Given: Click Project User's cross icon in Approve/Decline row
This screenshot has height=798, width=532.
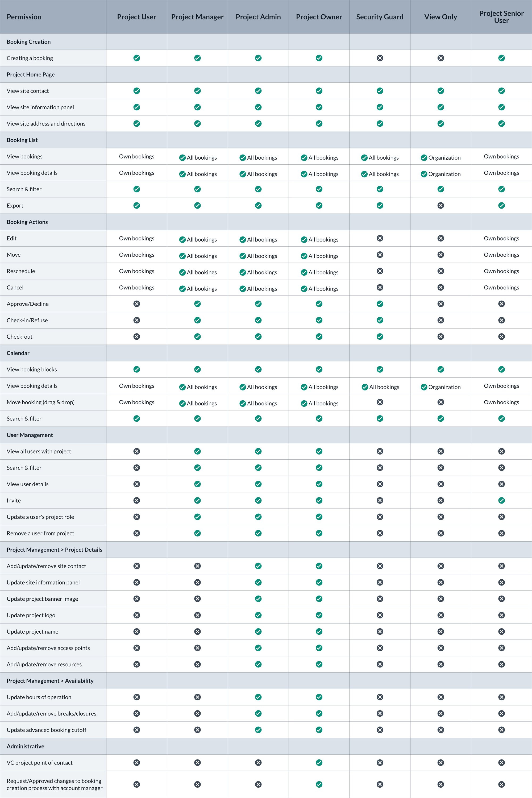Looking at the screenshot, I should [x=136, y=304].
